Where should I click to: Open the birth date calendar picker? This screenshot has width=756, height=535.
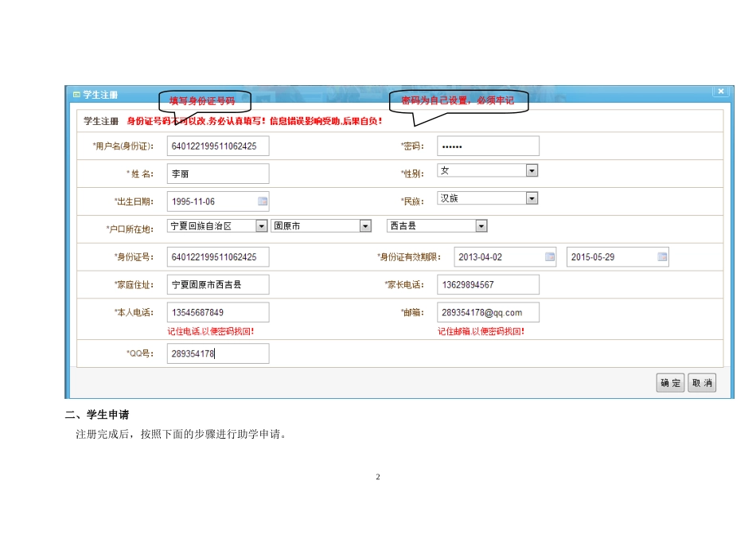(x=263, y=201)
